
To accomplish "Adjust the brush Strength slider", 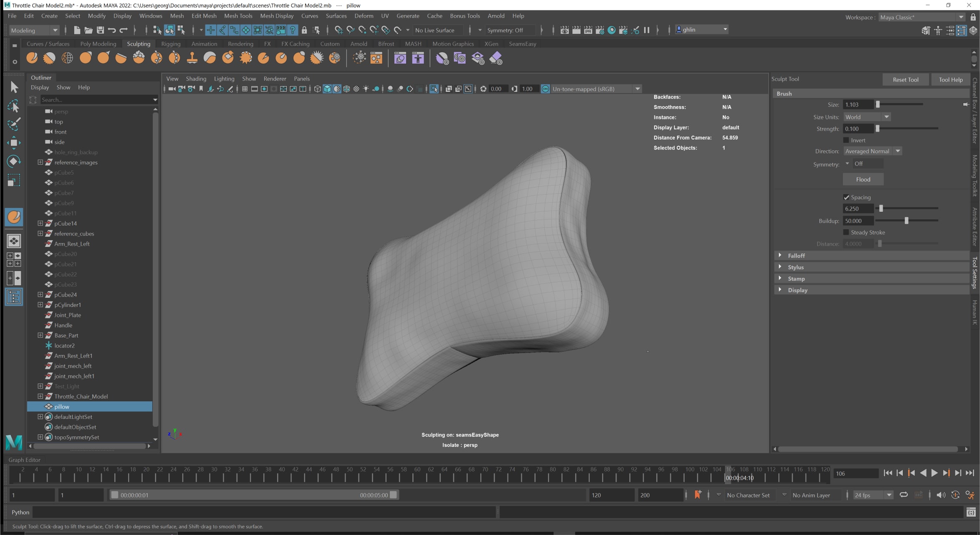I will point(878,129).
